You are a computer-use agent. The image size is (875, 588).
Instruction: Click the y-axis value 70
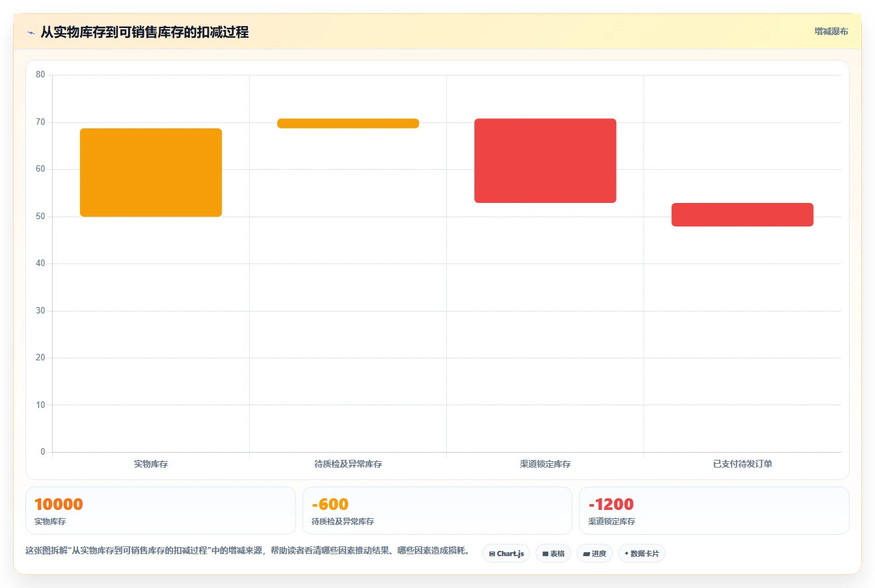[x=40, y=122]
